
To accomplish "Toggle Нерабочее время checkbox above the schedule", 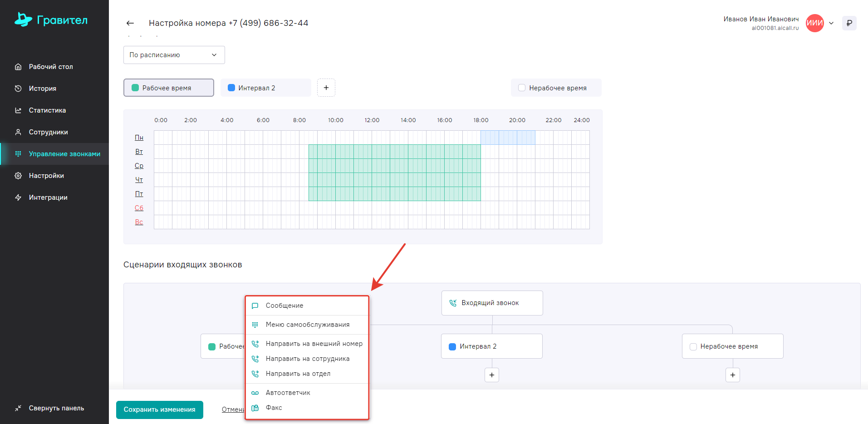I will pos(522,88).
